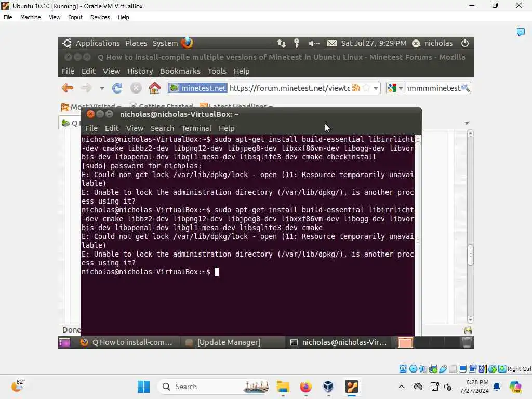Open Firefox History menu
This screenshot has width=532, height=399.
140,71
